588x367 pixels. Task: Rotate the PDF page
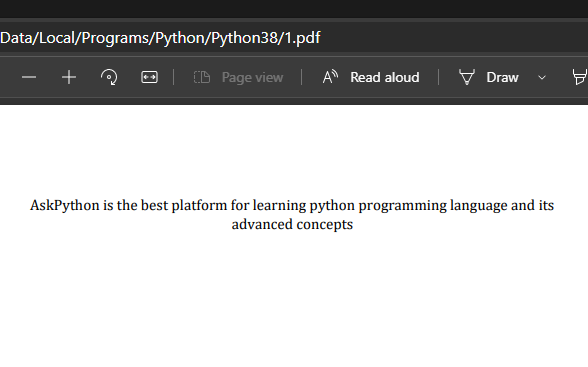coord(109,78)
